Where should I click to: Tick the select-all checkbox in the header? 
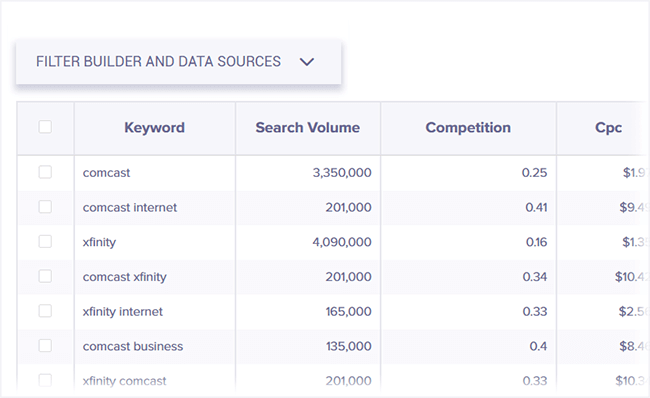point(45,127)
